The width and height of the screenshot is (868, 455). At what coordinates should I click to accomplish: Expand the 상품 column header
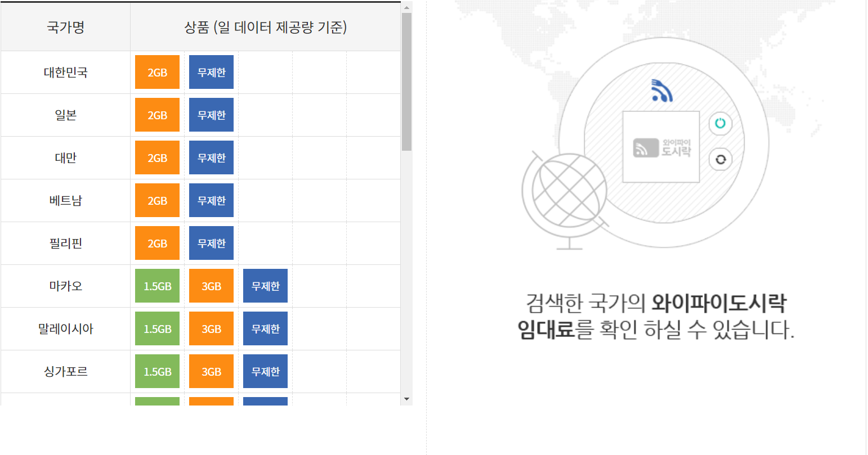click(x=265, y=26)
